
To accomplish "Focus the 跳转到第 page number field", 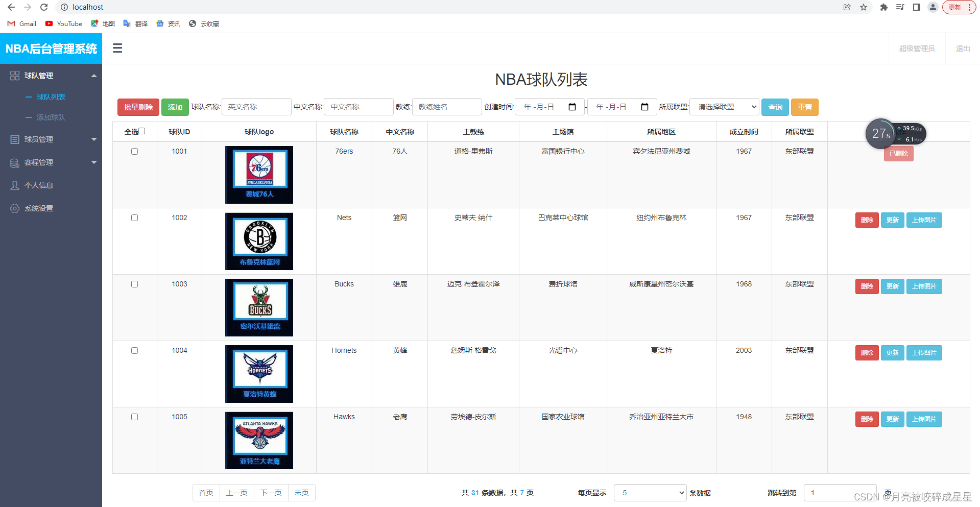I will pyautogui.click(x=840, y=493).
